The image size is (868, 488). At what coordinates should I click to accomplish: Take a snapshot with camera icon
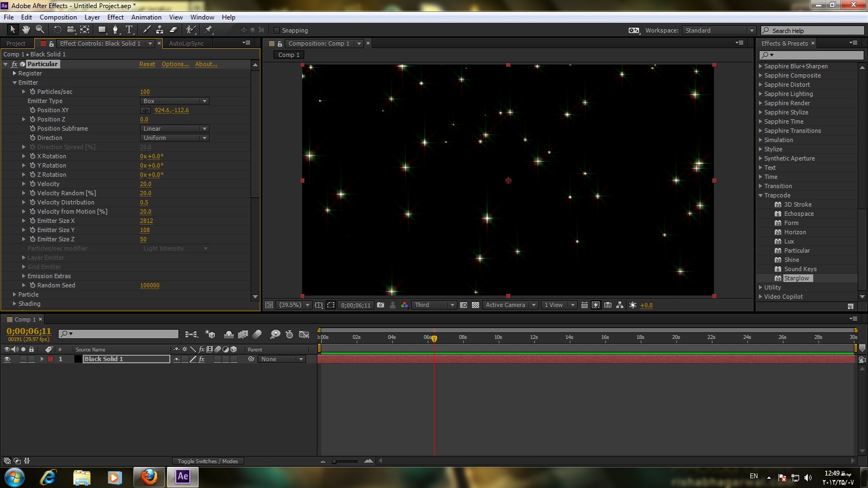381,305
